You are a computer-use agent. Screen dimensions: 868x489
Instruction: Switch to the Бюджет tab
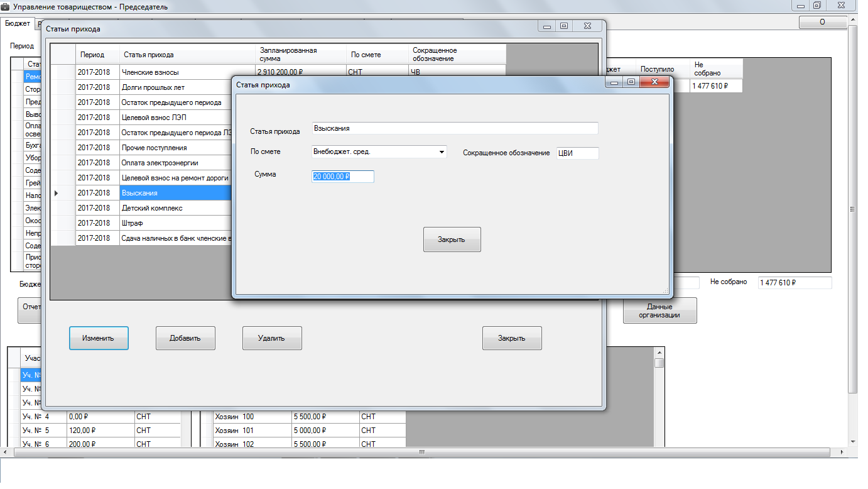tap(18, 23)
